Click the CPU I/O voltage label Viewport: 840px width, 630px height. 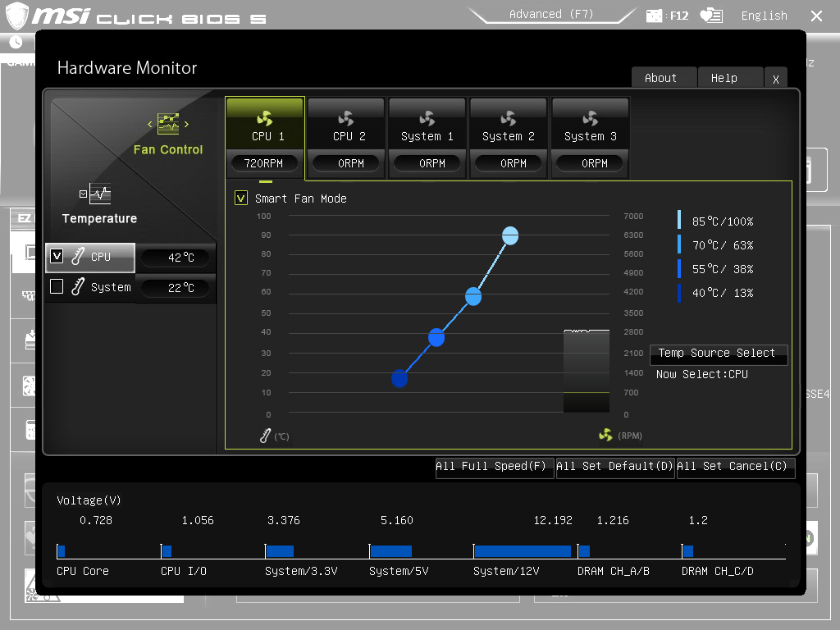click(184, 571)
